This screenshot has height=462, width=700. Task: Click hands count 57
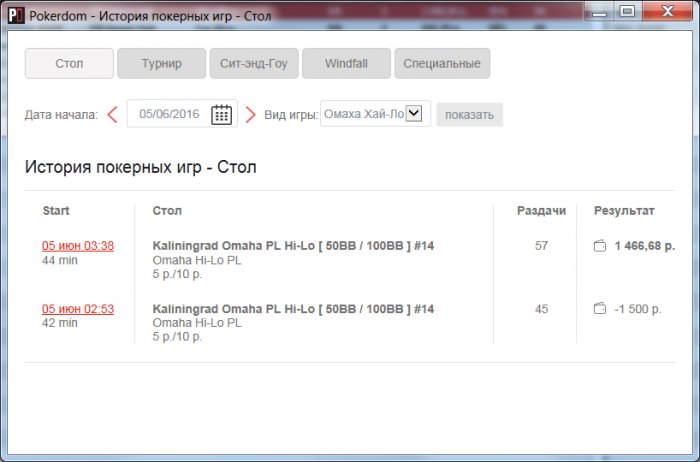pos(541,246)
